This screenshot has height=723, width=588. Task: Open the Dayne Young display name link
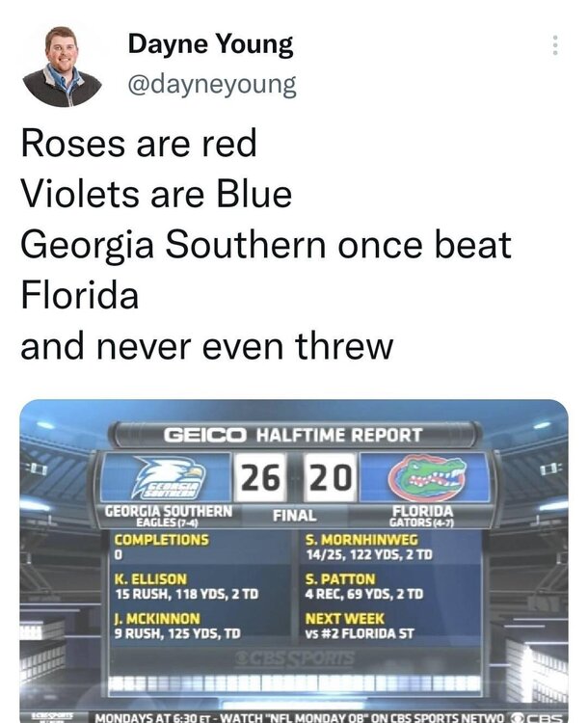[210, 44]
